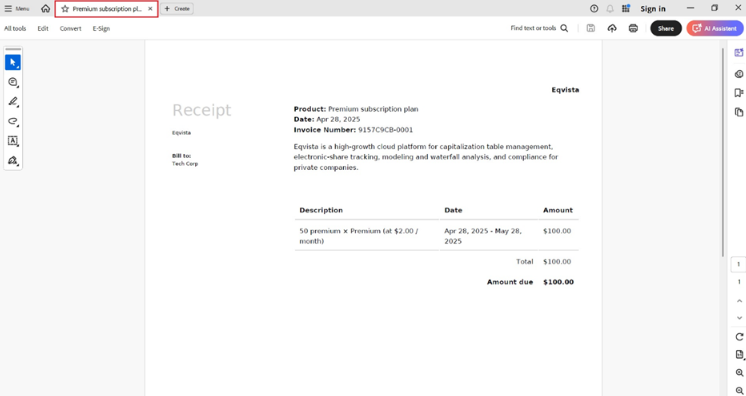746x396 pixels.
Task: Rotate the page clockwise
Action: point(739,337)
